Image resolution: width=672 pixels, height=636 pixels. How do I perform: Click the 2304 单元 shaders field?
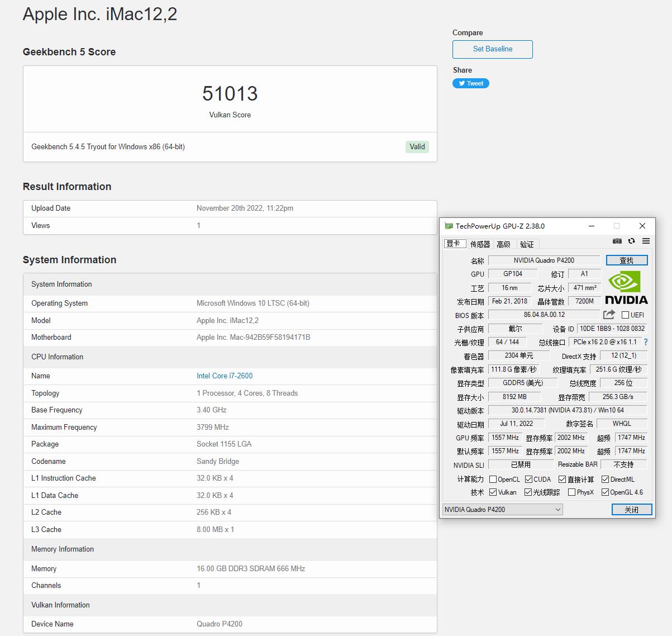pyautogui.click(x=519, y=355)
